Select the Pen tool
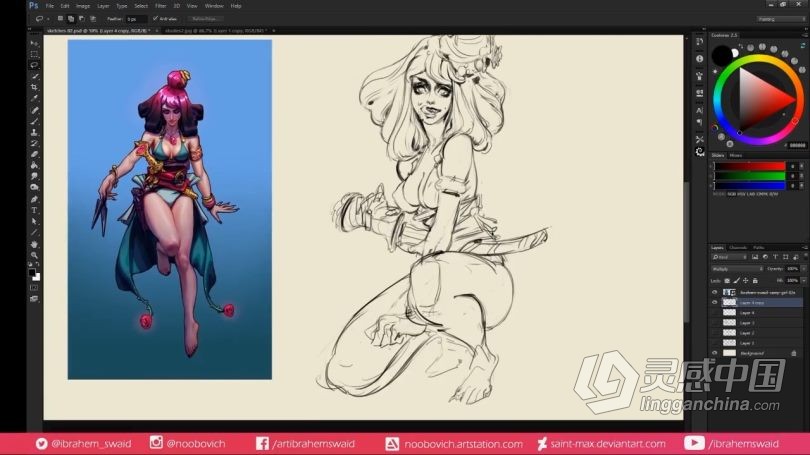The image size is (810, 455). 34,199
